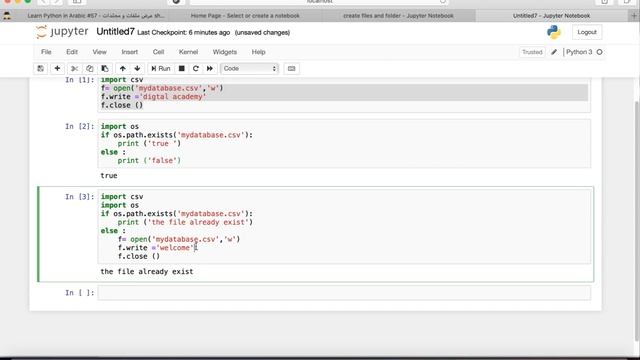
Task: Click the pencil edit-mode indicator icon
Action: coord(554,52)
